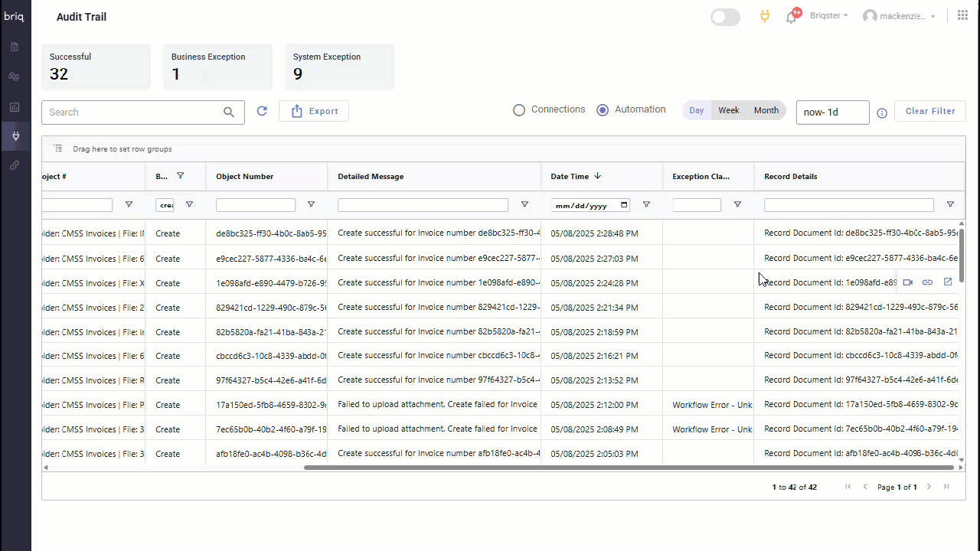Click the System Exception count card

(x=339, y=67)
